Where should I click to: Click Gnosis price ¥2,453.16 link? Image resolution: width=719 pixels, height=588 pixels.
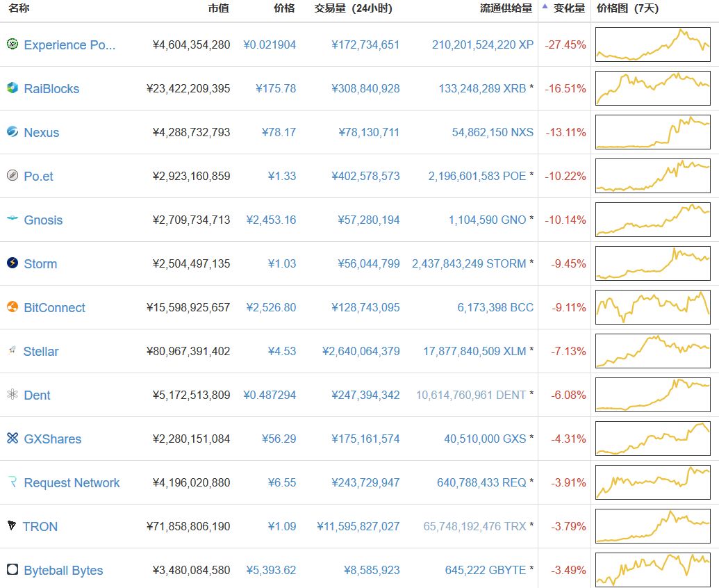coord(271,220)
